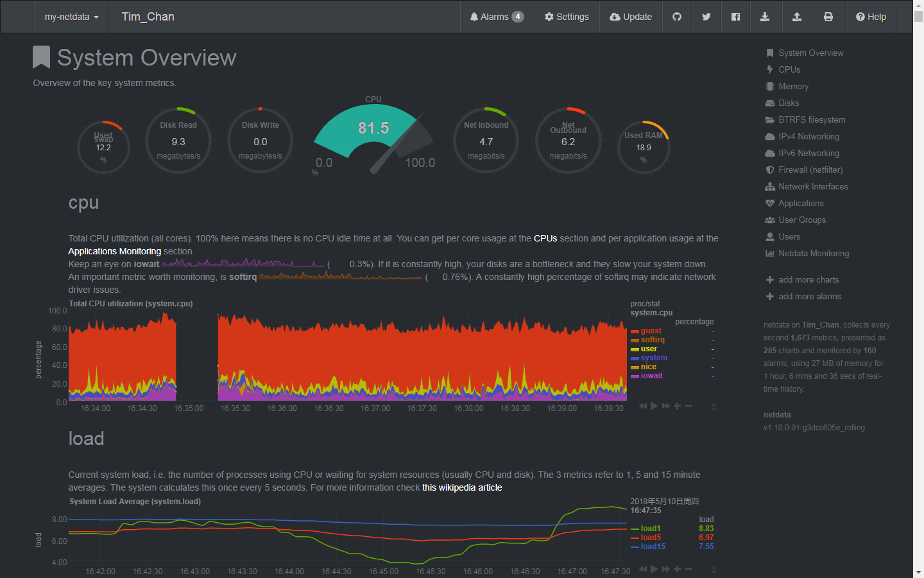Image resolution: width=924 pixels, height=578 pixels.
Task: Open the Alarms button showing 4
Action: (497, 17)
